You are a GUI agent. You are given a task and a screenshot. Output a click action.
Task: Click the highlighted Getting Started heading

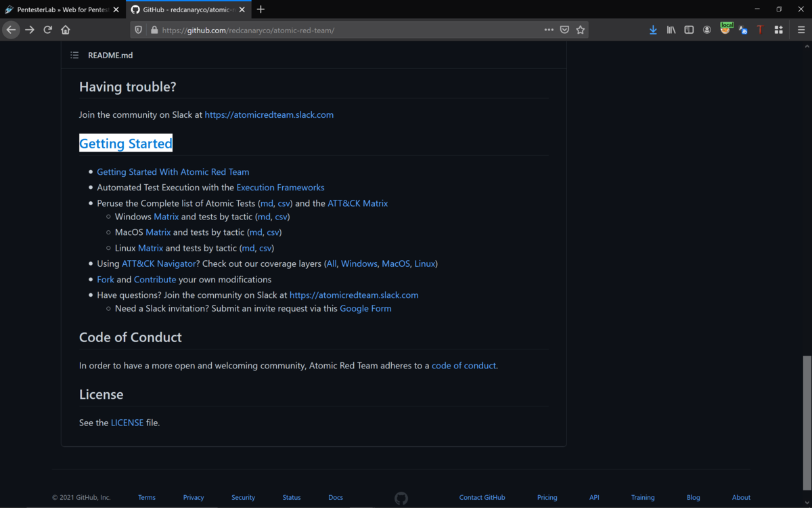[x=126, y=144]
